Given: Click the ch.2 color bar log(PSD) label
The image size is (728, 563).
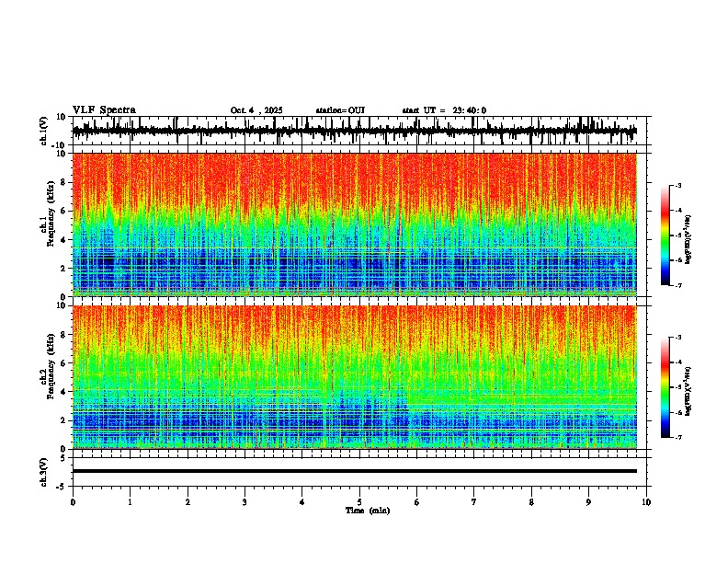Looking at the screenshot, I should pos(688,391).
